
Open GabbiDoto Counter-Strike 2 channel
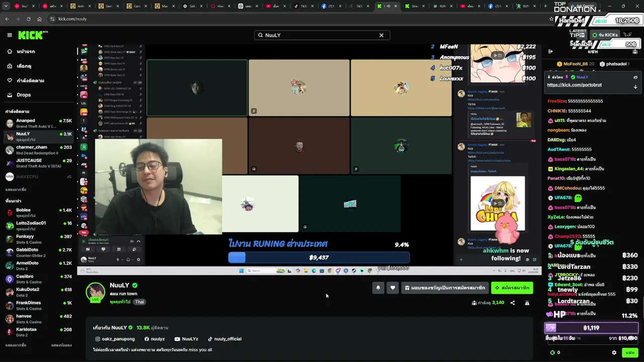coord(39,252)
